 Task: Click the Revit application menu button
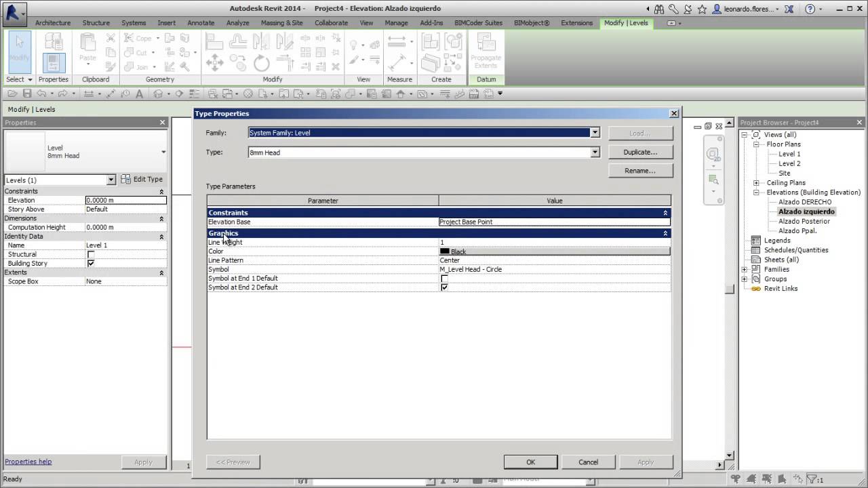14,14
